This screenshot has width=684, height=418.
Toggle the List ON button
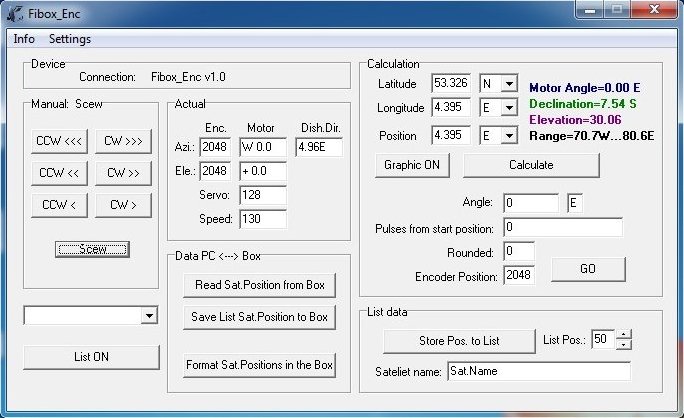click(x=92, y=357)
